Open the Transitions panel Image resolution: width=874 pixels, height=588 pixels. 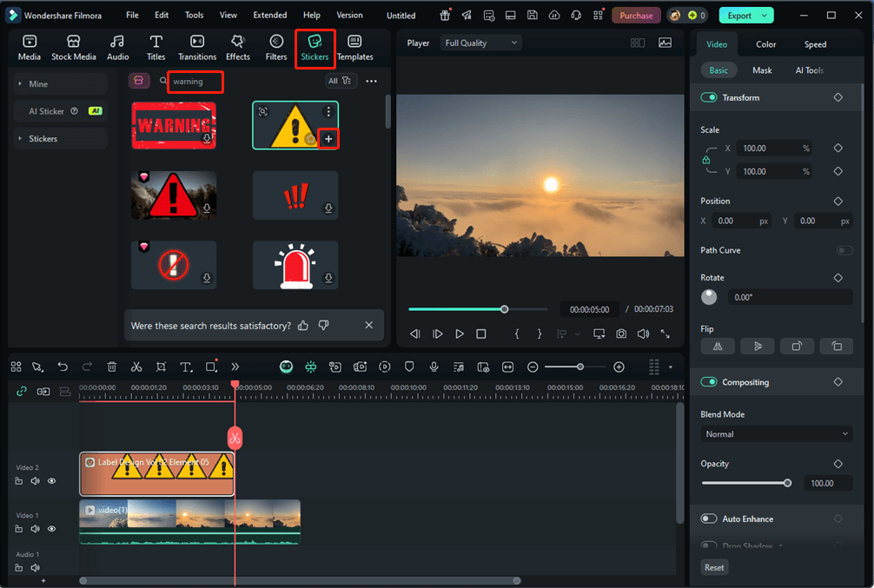(197, 47)
